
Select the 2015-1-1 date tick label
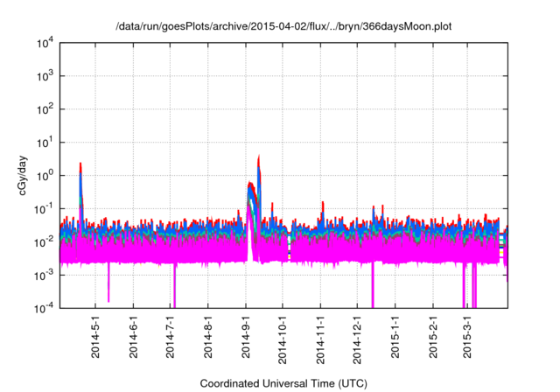(396, 339)
